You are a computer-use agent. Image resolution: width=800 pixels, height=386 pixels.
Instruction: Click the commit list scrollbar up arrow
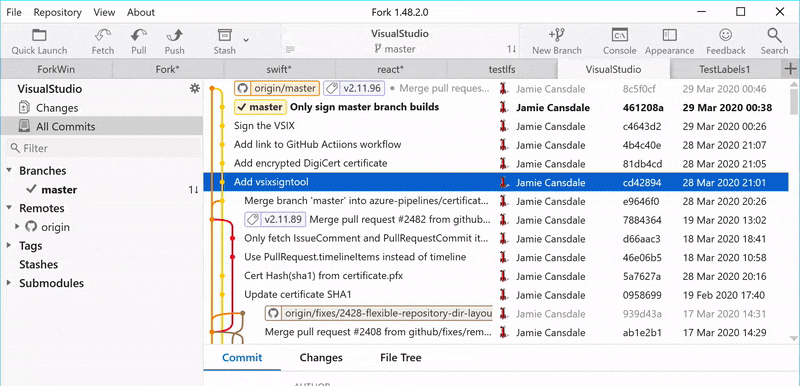(793, 85)
